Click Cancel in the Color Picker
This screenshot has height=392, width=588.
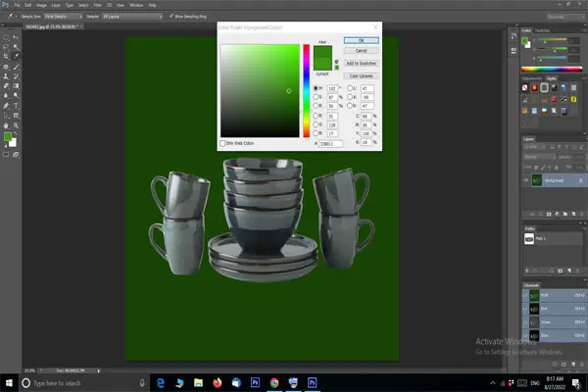361,51
